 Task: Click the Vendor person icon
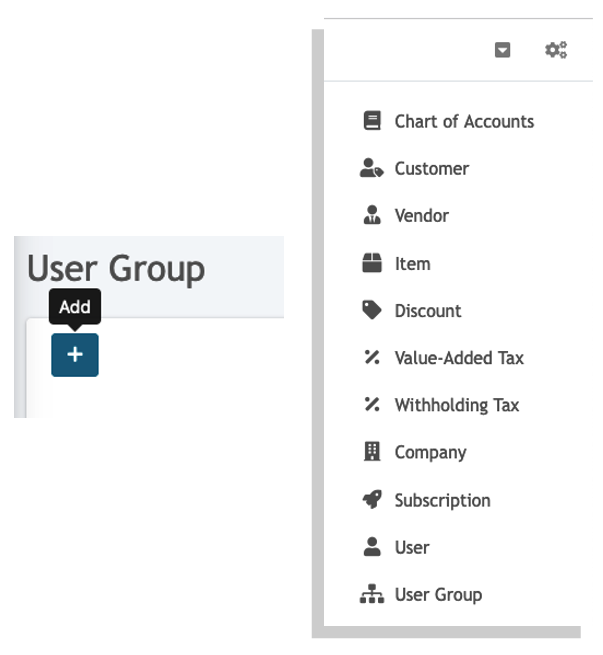(x=372, y=215)
